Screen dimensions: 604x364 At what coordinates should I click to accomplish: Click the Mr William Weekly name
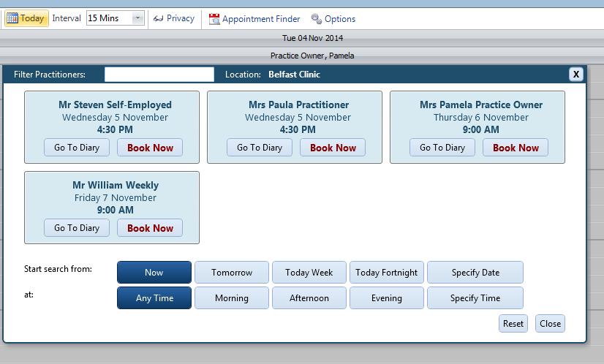click(116, 185)
